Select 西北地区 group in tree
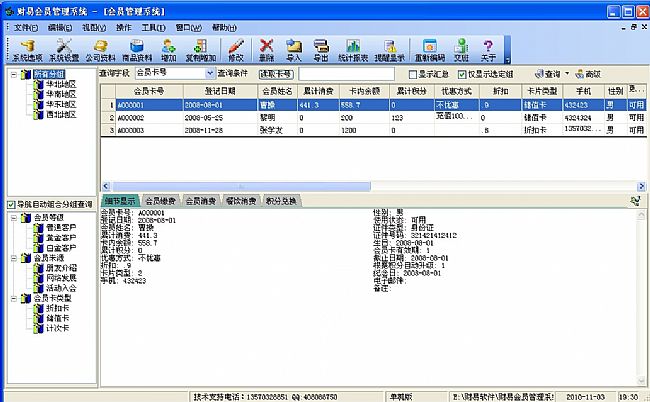Image resolution: width=650 pixels, height=402 pixels. coord(61,114)
